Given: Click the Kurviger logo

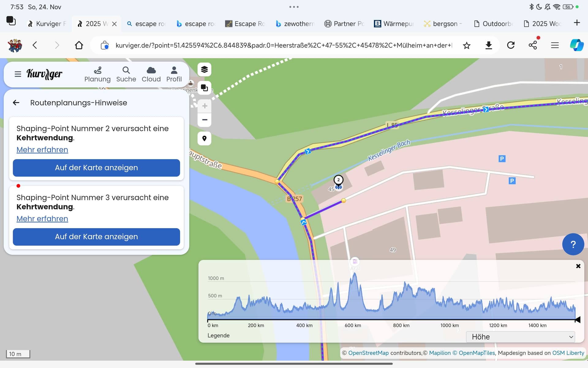Looking at the screenshot, I should click(x=44, y=74).
